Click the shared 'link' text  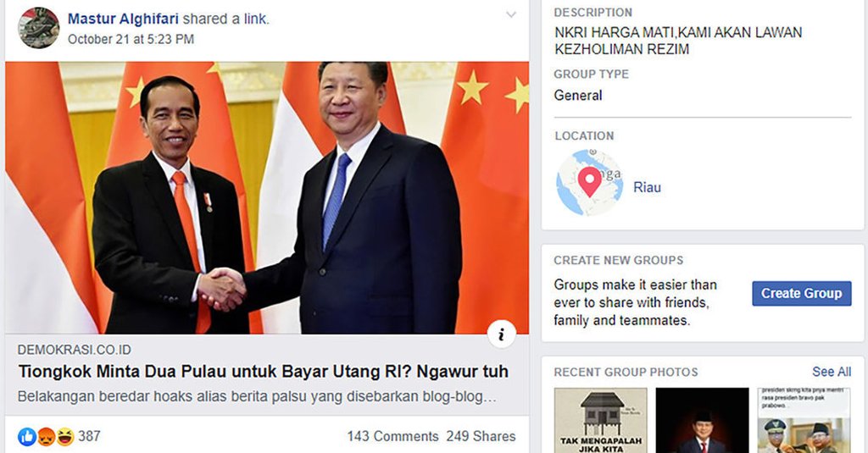click(254, 19)
